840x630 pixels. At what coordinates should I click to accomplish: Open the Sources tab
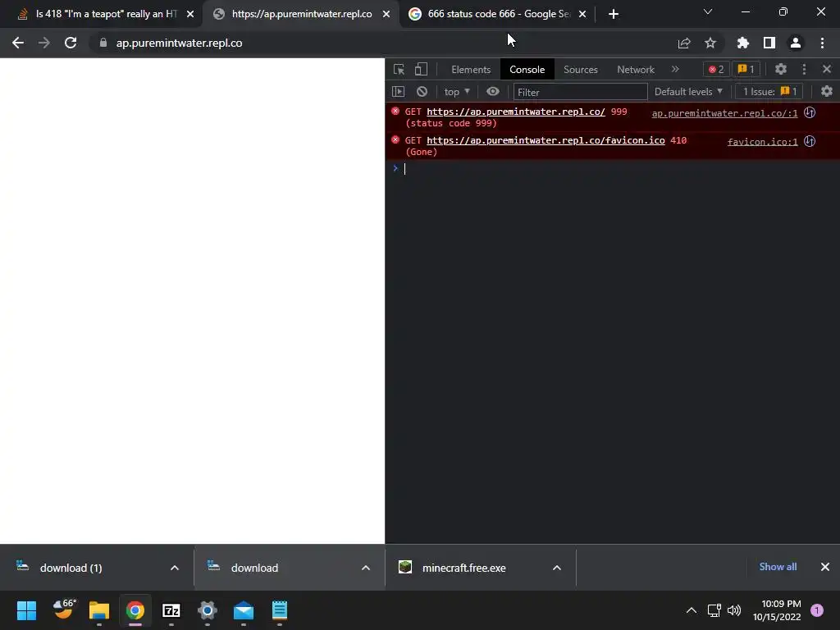pyautogui.click(x=580, y=70)
